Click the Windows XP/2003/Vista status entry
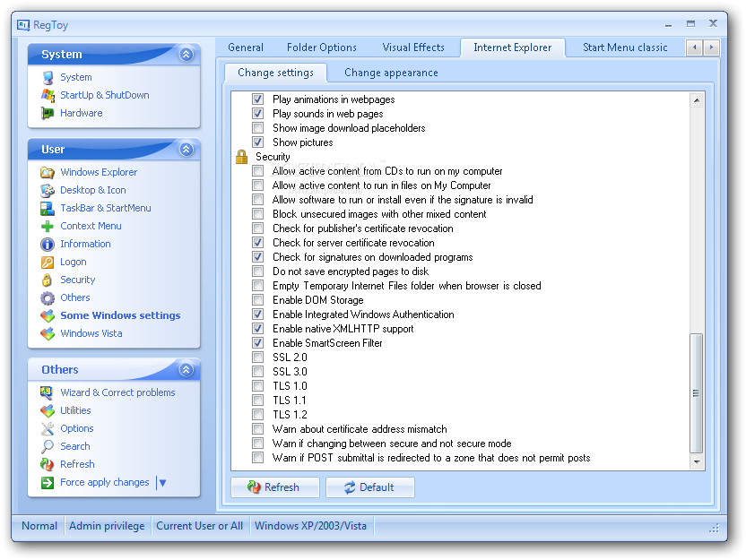Image resolution: width=746 pixels, height=560 pixels. tap(310, 526)
